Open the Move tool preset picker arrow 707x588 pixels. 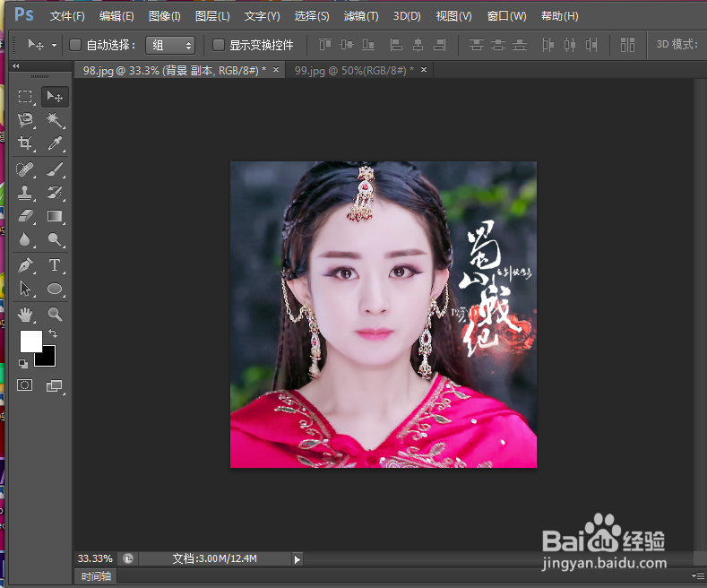click(54, 45)
